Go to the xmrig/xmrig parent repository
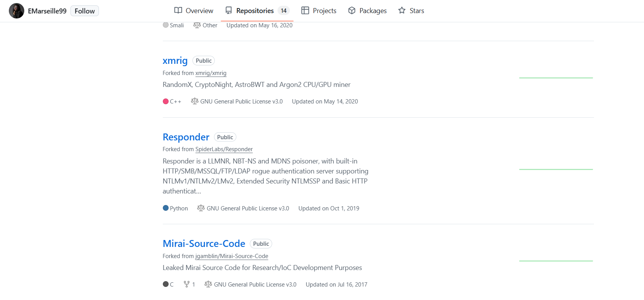 point(211,73)
